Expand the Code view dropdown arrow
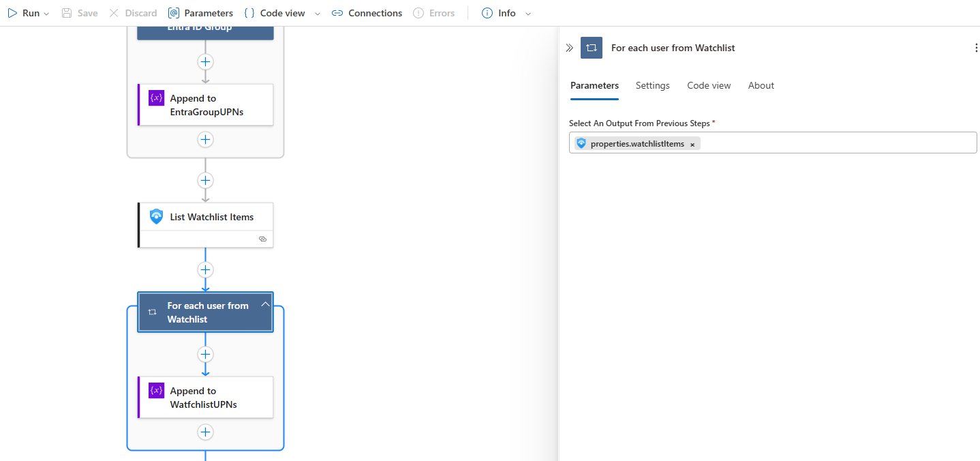 point(317,14)
